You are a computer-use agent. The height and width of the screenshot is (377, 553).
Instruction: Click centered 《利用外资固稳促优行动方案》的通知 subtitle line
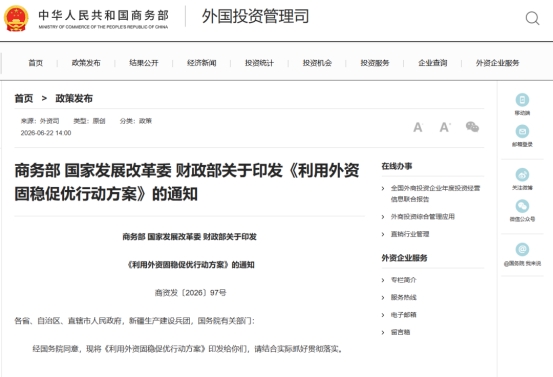click(x=190, y=265)
